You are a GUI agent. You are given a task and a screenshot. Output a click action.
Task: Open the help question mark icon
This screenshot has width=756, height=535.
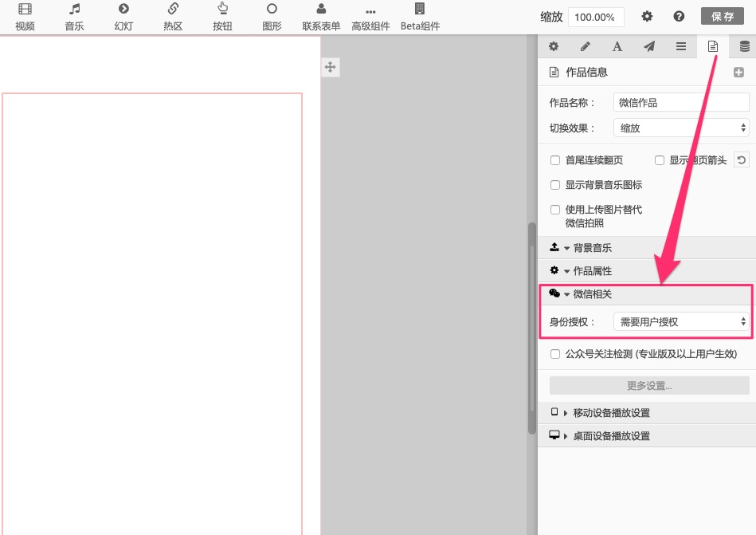[x=679, y=17]
